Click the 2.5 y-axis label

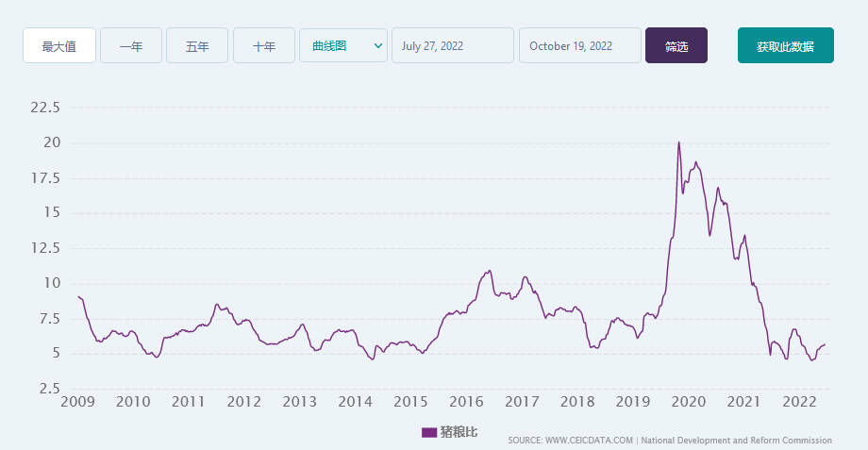click(49, 389)
